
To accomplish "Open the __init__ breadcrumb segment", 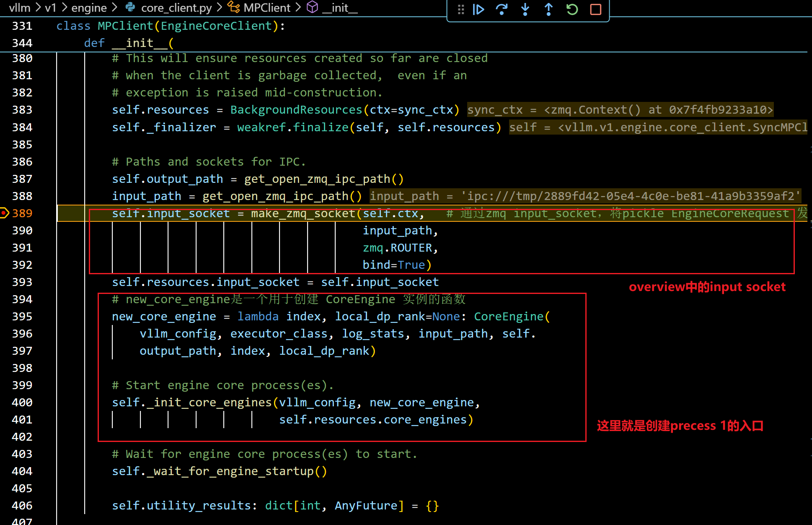I will point(340,8).
